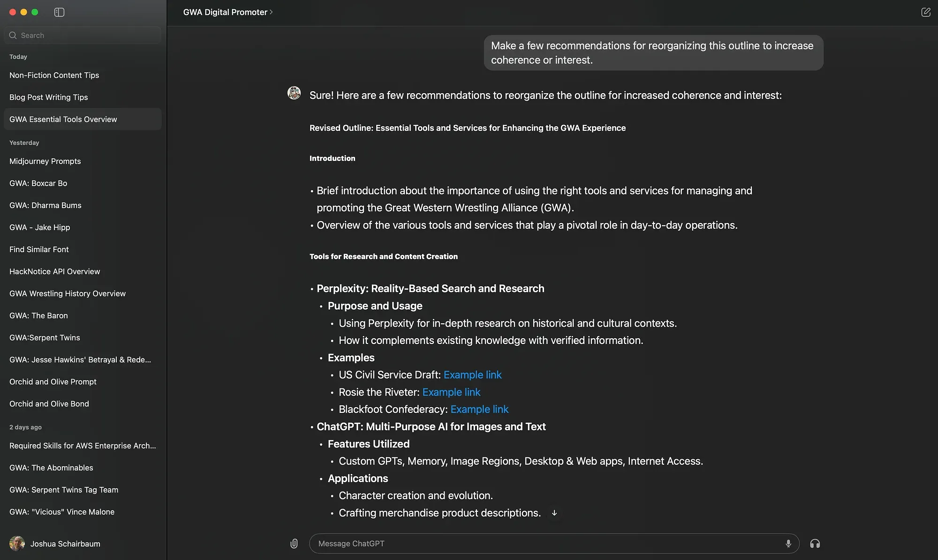Screen dimensions: 938x560
Task: Click the Joshua Schairbaum account name
Action: click(x=65, y=544)
